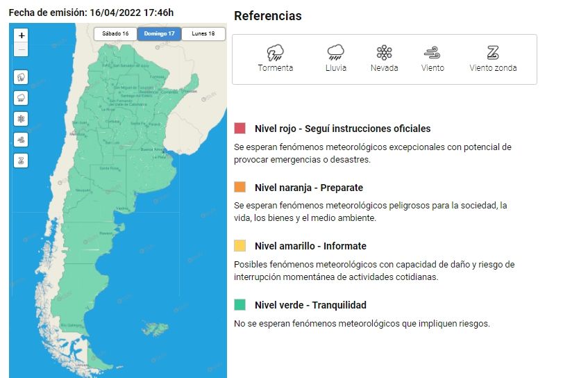Click the yellow Nivel amarillo swatch

coord(240,246)
